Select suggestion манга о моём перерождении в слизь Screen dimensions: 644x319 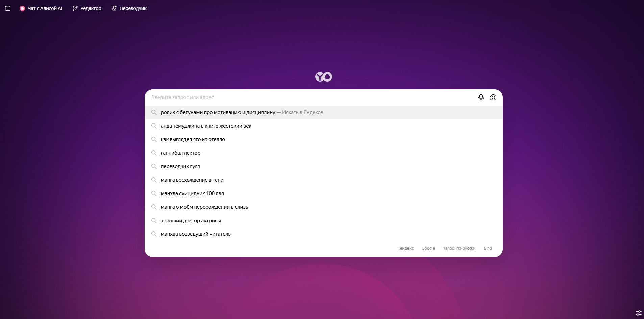coord(324,207)
